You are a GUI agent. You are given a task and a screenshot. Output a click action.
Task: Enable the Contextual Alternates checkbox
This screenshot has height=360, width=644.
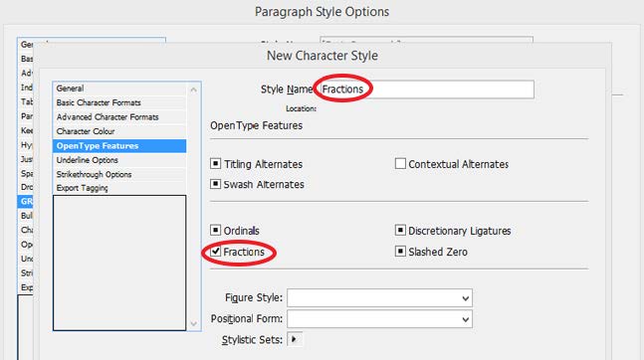(400, 163)
